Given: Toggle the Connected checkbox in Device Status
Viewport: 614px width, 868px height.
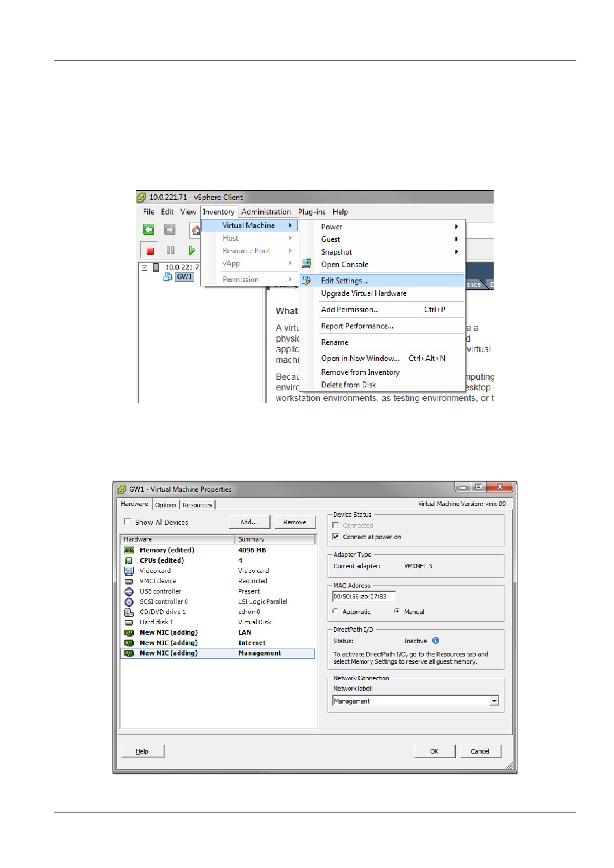Looking at the screenshot, I should (x=335, y=525).
